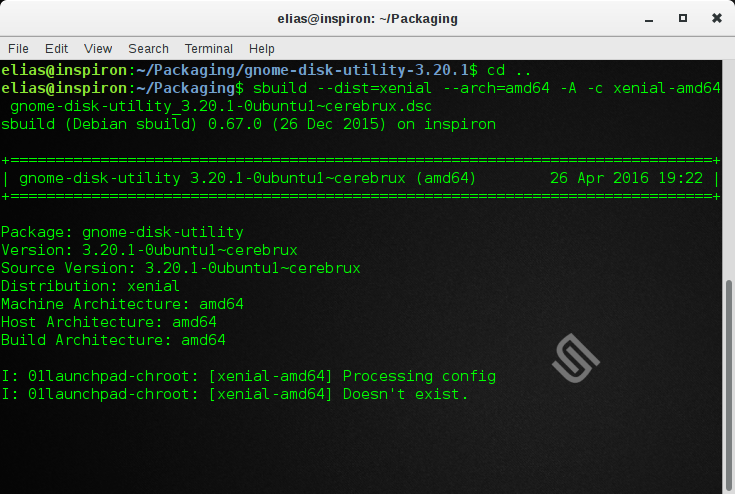This screenshot has width=735, height=494.
Task: Maximize the terminal window
Action: [x=683, y=18]
